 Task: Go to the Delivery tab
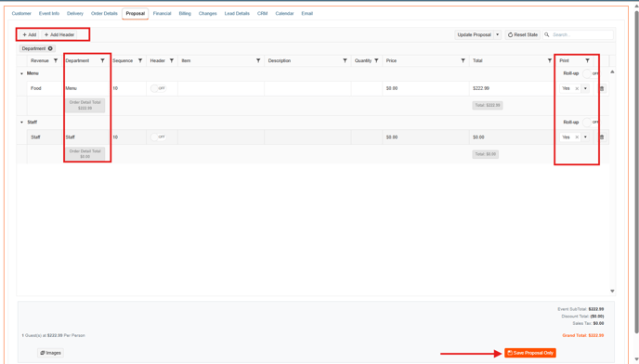75,13
